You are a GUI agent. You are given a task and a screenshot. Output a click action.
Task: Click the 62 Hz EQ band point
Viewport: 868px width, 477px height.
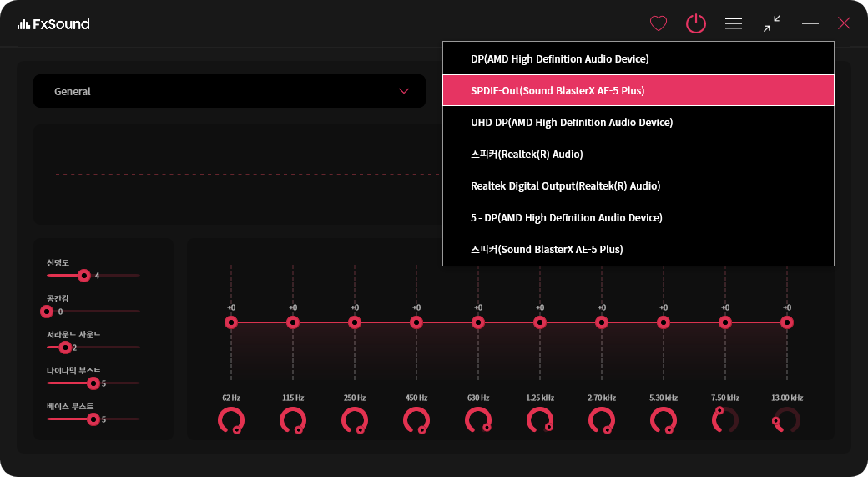(x=231, y=322)
